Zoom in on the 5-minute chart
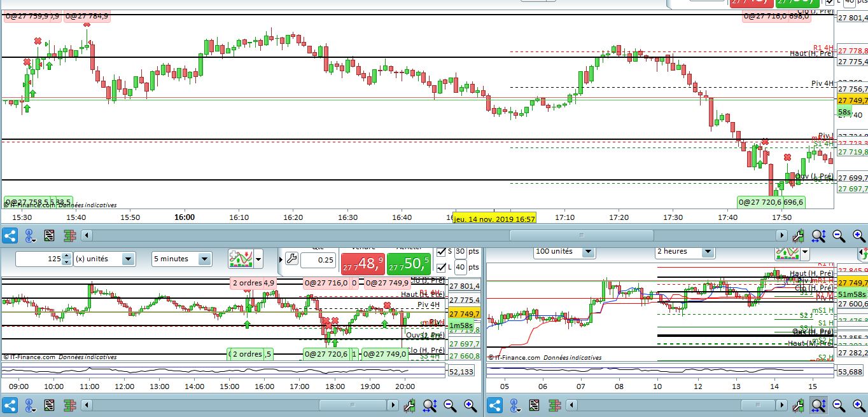The height and width of the screenshot is (417, 868). (470, 405)
